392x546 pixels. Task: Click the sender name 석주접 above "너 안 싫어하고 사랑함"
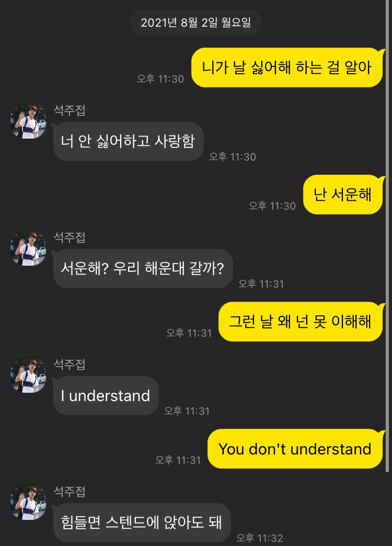tap(70, 110)
